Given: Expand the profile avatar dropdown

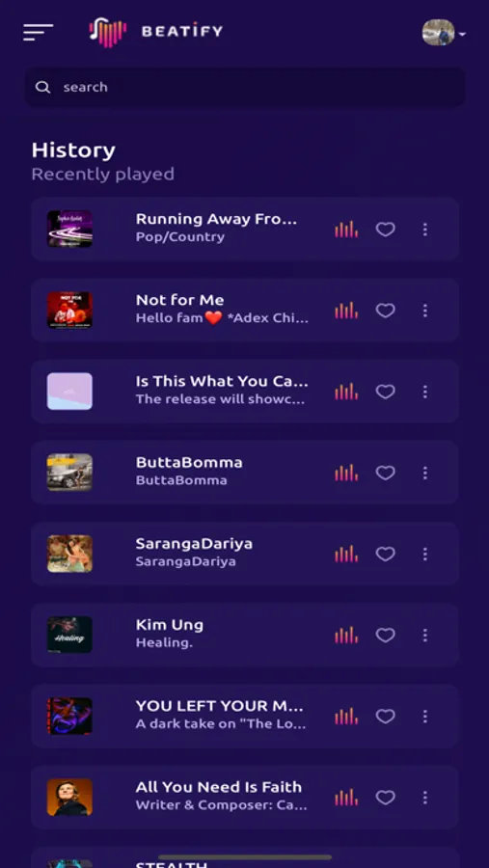Looking at the screenshot, I should pyautogui.click(x=444, y=33).
